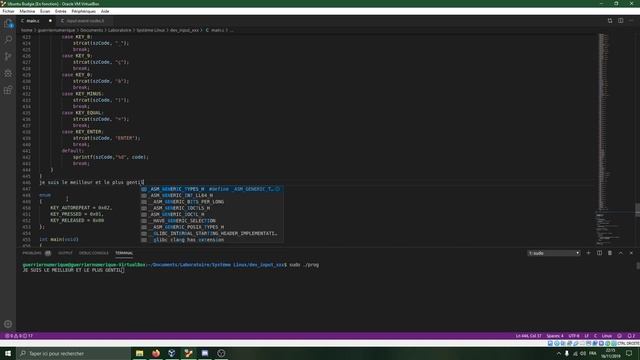
Task: Open the Debug view in activity bar
Action: pos(8,73)
